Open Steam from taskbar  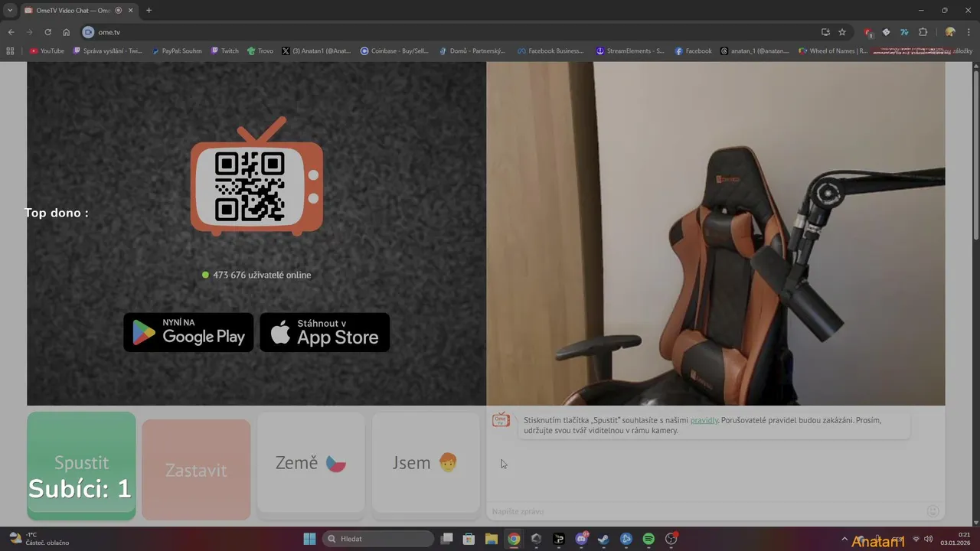click(603, 539)
